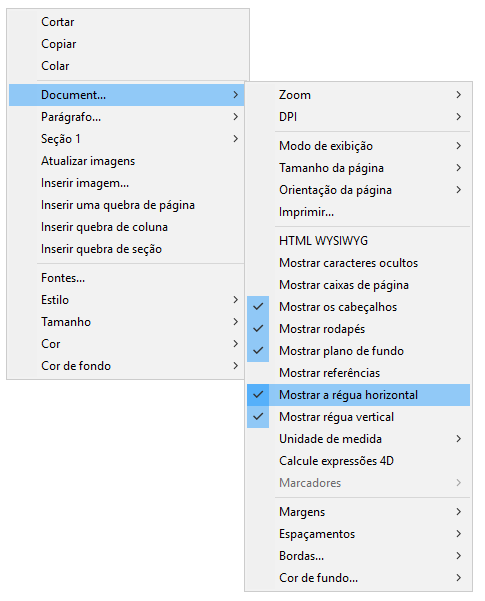Open the DPI submenu

click(358, 117)
